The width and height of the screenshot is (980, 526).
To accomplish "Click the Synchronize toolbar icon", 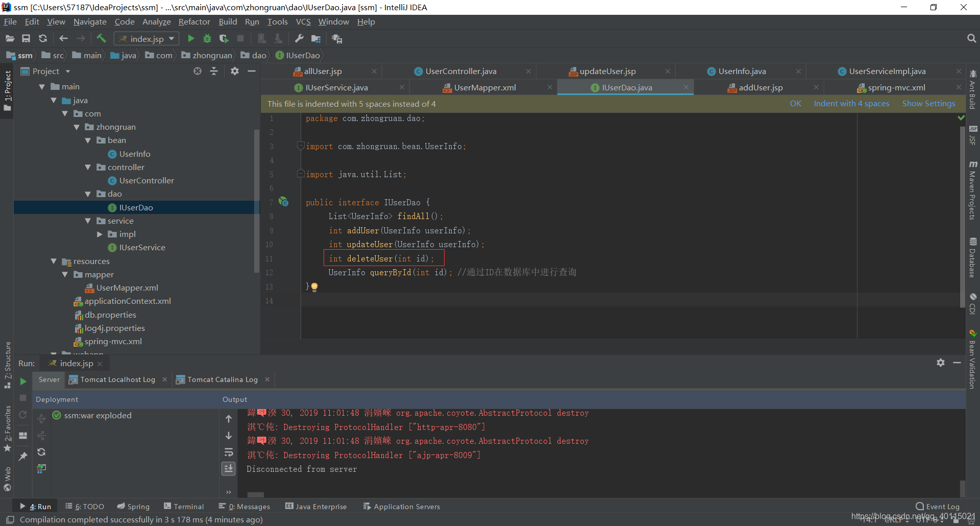I will (x=43, y=38).
